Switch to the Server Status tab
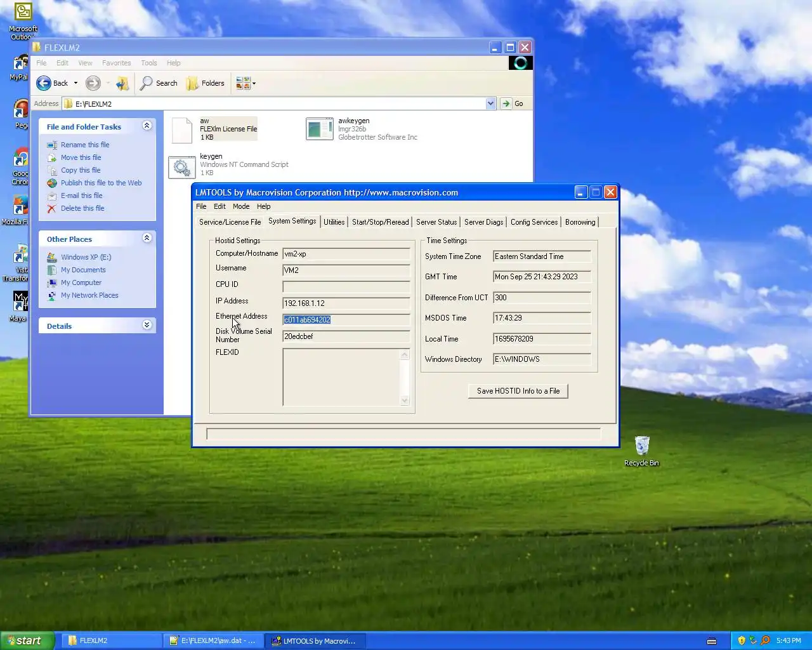812x650 pixels. point(436,222)
